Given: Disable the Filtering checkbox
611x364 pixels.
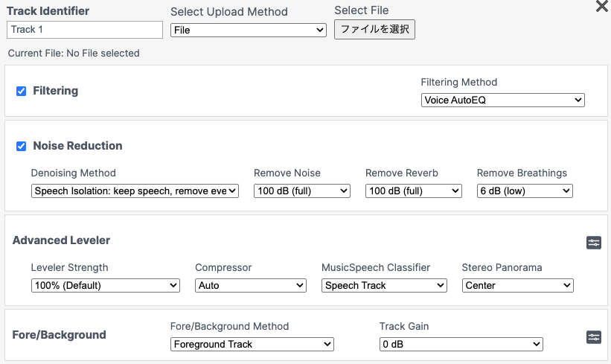Looking at the screenshot, I should pos(21,91).
